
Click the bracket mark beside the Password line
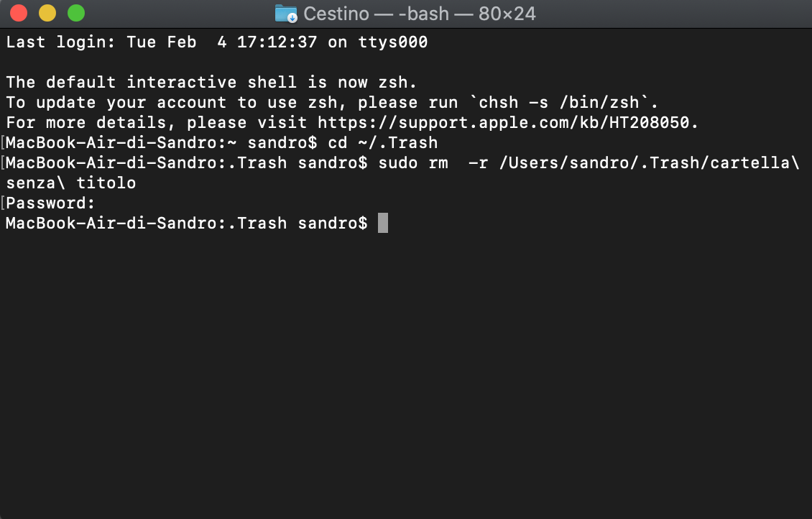[x=3, y=203]
